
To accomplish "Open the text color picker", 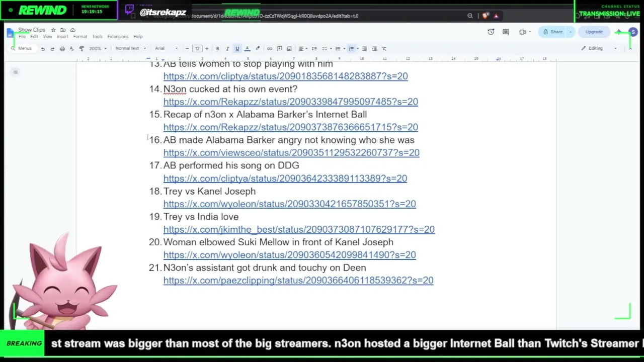I will (247, 49).
